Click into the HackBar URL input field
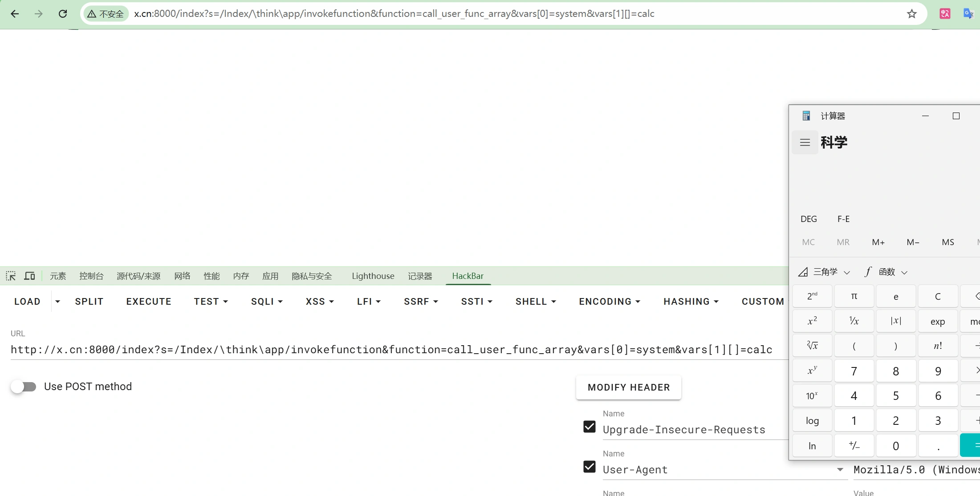The height and width of the screenshot is (496, 980). [392, 350]
